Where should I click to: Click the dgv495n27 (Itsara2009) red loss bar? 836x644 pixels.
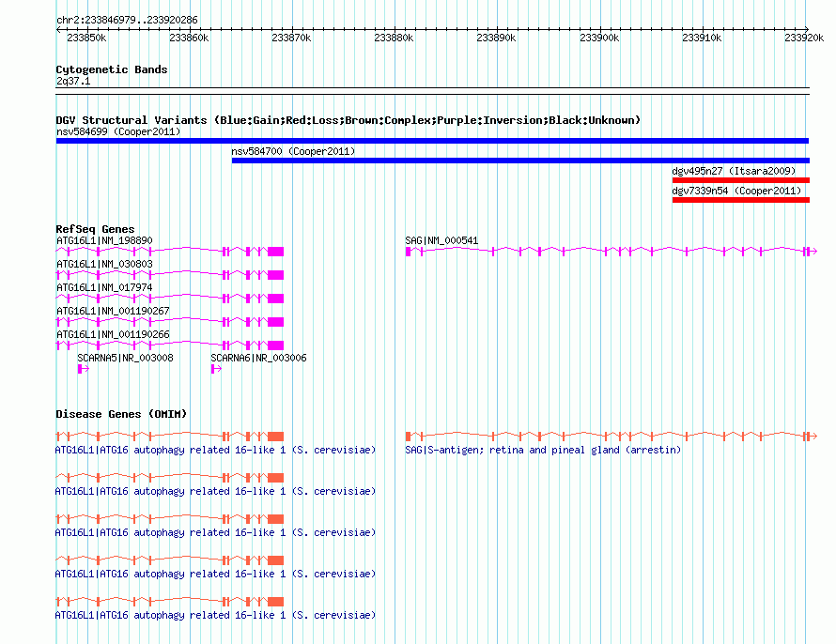(740, 180)
